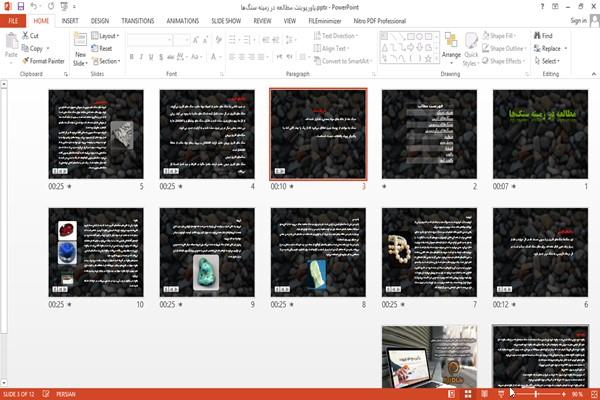Toggle text Shadow formatting
Image resolution: width=600 pixels, height=400 pixels.
[161, 57]
